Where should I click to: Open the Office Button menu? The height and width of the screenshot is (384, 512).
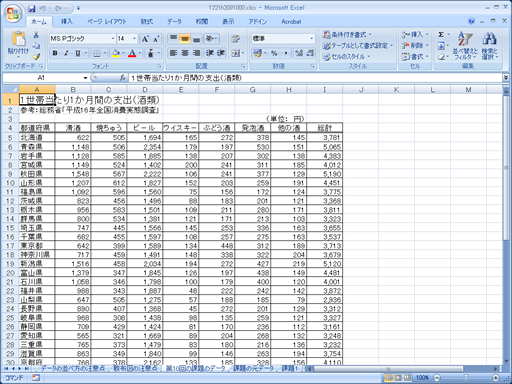click(x=13, y=13)
